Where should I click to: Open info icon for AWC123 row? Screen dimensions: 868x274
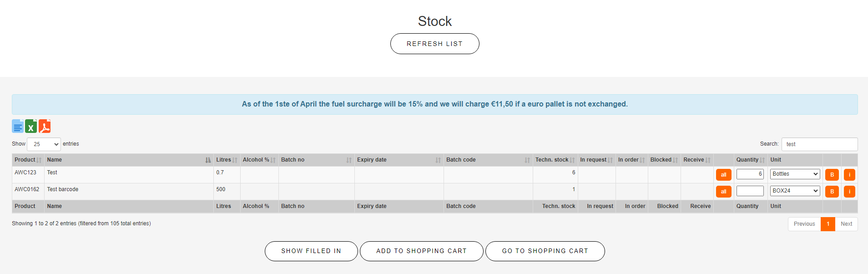click(x=849, y=175)
